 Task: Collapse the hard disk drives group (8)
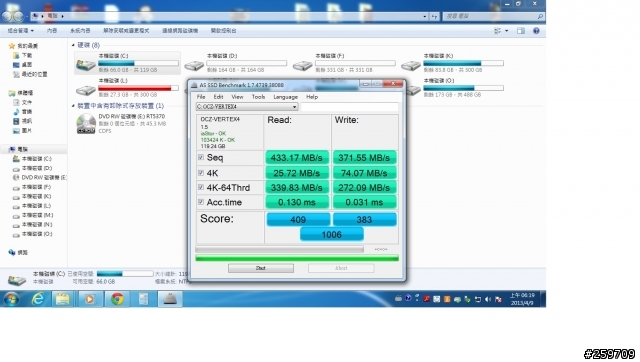[73, 45]
